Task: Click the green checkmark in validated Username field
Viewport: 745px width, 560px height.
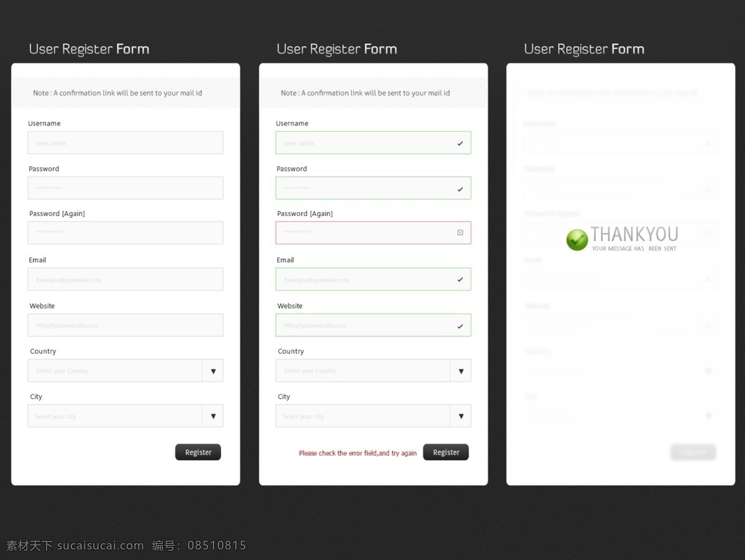Action: [460, 143]
